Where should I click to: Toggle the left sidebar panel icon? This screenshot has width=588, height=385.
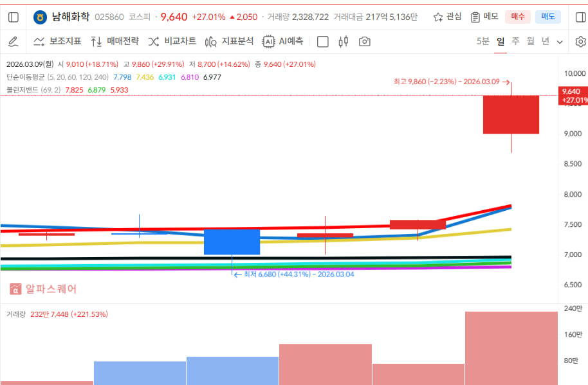coord(14,17)
